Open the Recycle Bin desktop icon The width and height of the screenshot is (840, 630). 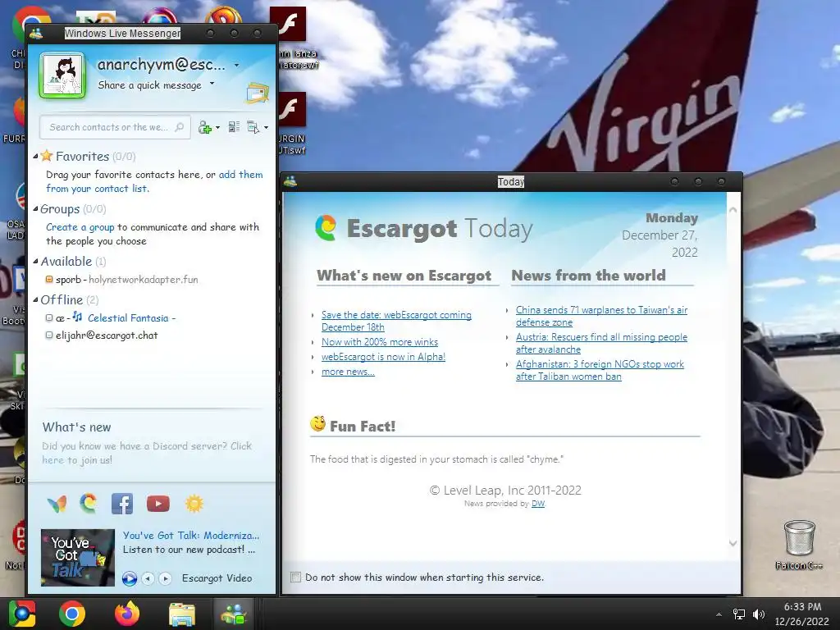799,545
